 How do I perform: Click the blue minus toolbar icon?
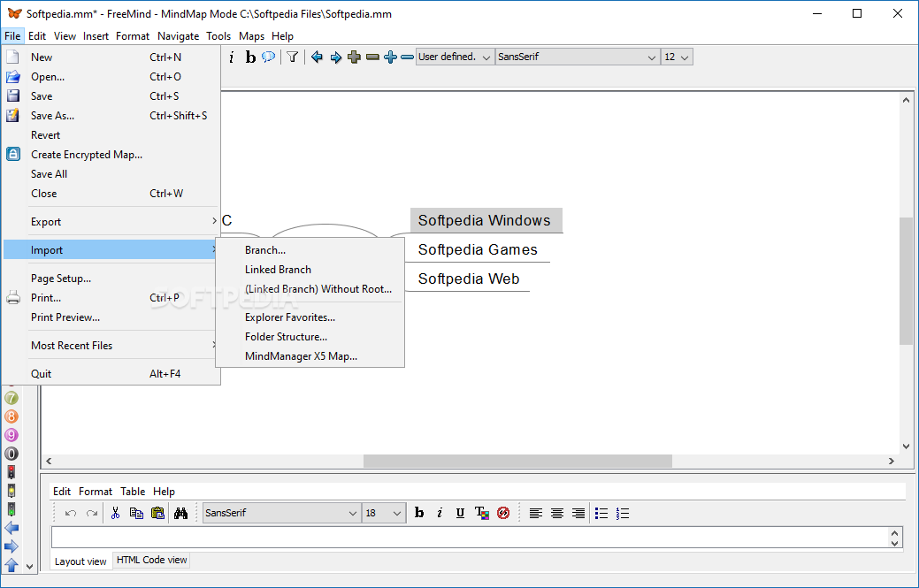pyautogui.click(x=408, y=57)
